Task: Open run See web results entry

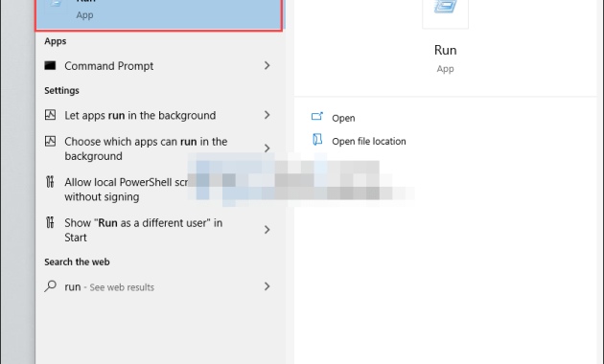Action: pos(159,286)
